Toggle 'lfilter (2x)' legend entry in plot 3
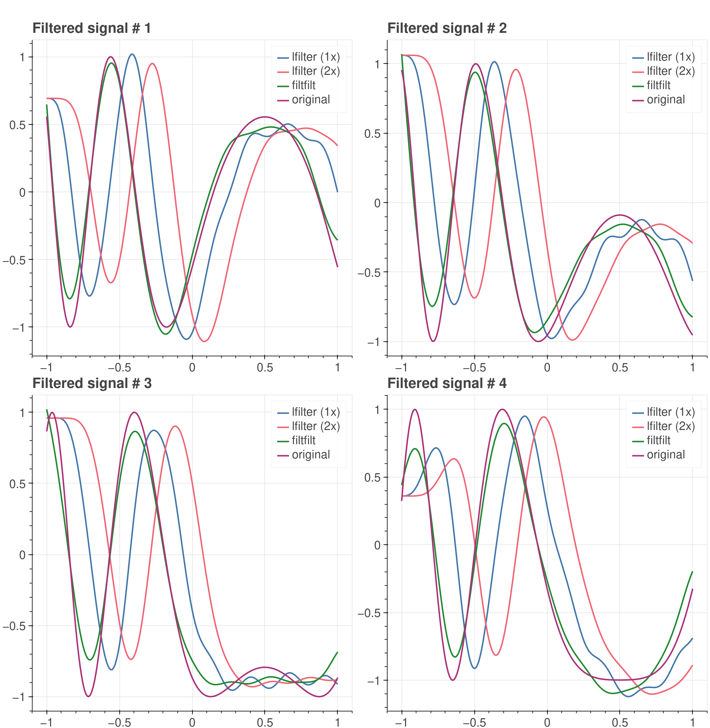 tap(309, 427)
